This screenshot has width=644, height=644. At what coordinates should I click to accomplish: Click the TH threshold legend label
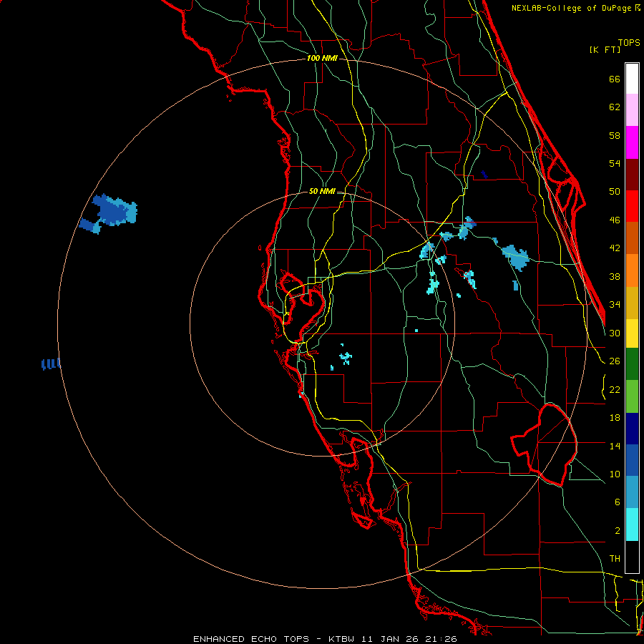click(615, 559)
